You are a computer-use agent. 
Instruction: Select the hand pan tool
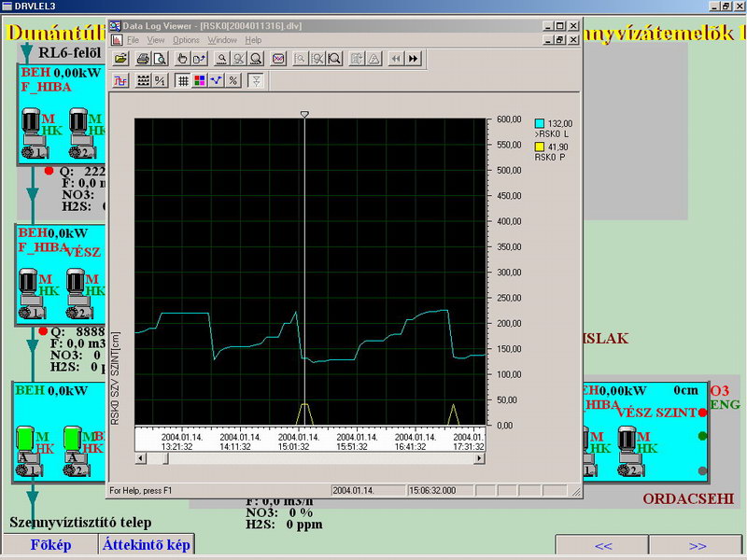tap(182, 59)
